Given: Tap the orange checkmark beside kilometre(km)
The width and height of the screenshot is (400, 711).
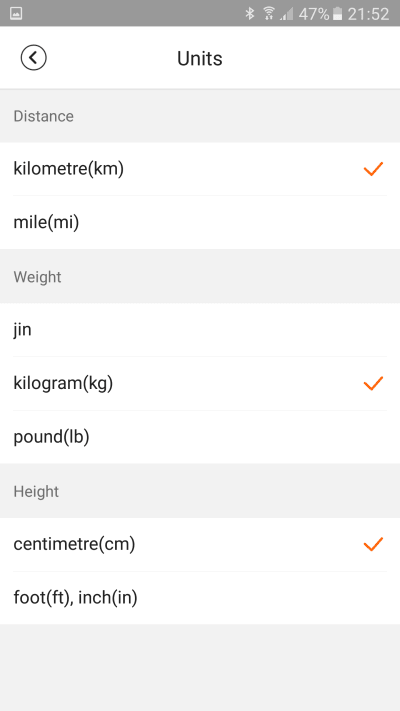Looking at the screenshot, I should click(373, 169).
